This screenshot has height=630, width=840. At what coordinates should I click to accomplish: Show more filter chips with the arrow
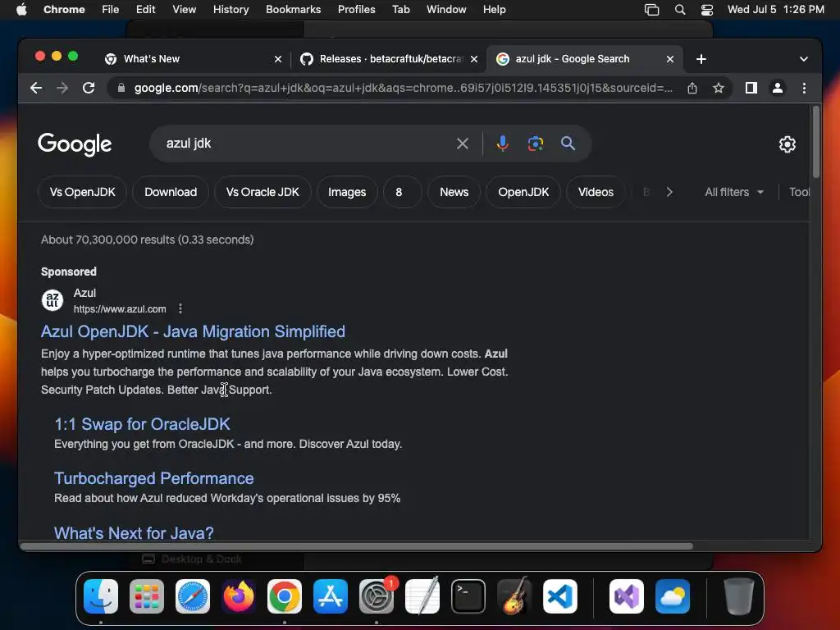669,192
